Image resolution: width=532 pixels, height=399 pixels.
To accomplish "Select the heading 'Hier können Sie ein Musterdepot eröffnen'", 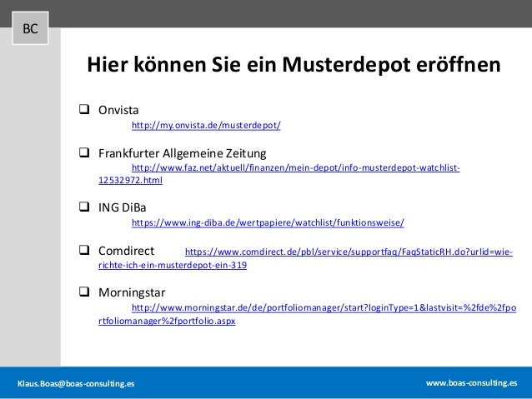I will [294, 64].
